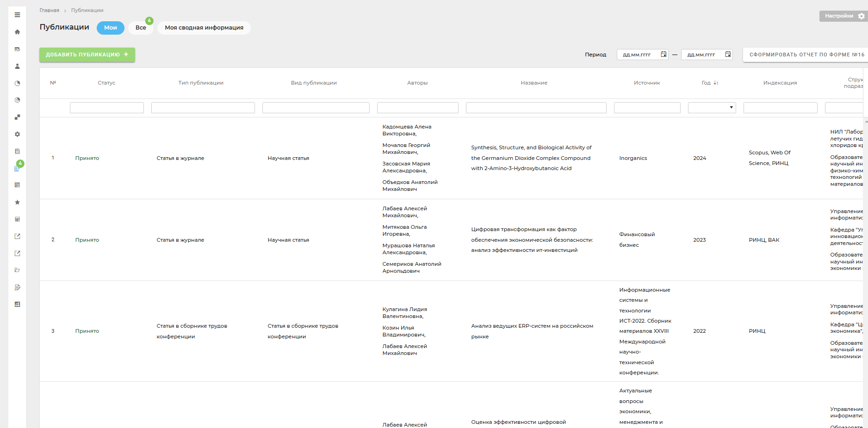
Task: Click Сформировать отчет по форме №16
Action: point(805,55)
